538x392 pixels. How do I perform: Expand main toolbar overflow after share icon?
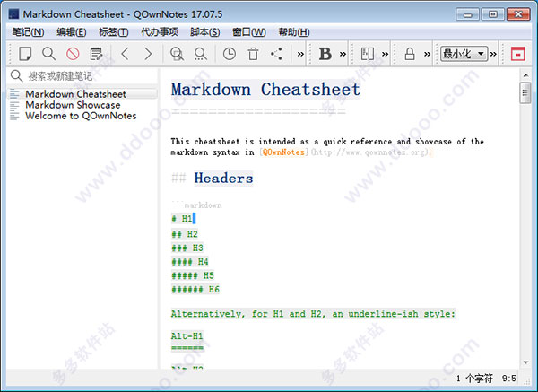[x=300, y=54]
